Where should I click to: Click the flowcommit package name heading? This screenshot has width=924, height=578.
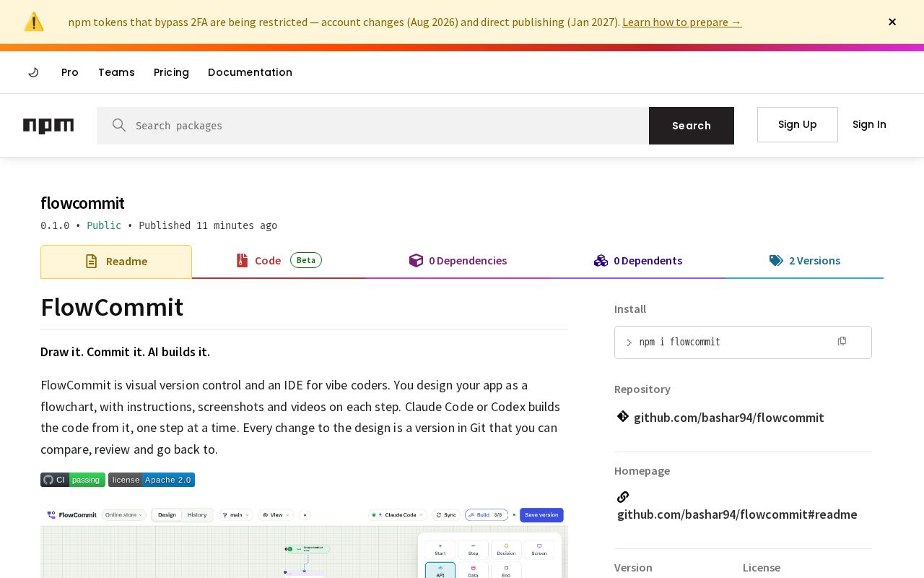[82, 203]
